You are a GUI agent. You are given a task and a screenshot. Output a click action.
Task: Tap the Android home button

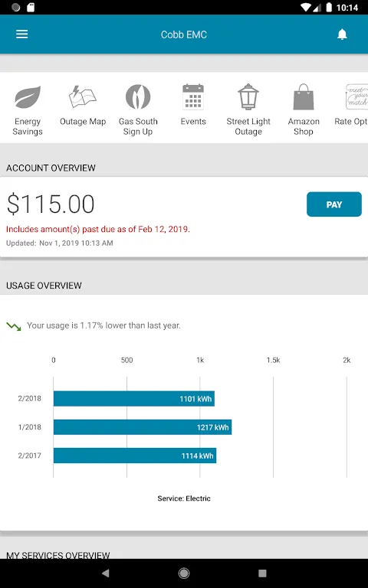click(x=184, y=573)
